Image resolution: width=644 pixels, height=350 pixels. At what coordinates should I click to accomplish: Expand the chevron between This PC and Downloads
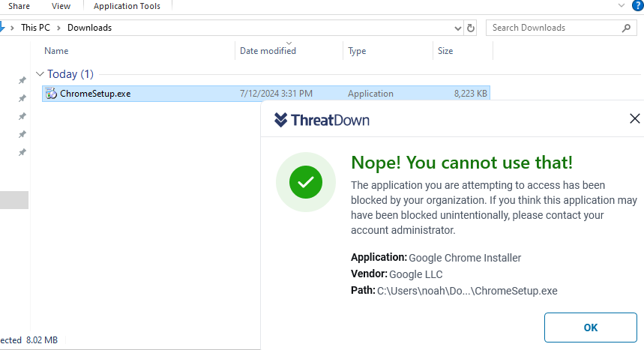pyautogui.click(x=58, y=28)
